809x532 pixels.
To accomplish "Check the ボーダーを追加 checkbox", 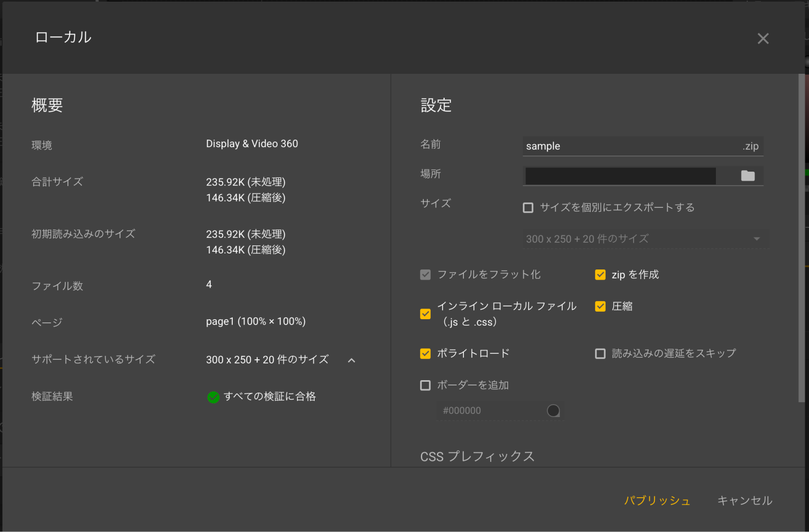I will (x=425, y=385).
